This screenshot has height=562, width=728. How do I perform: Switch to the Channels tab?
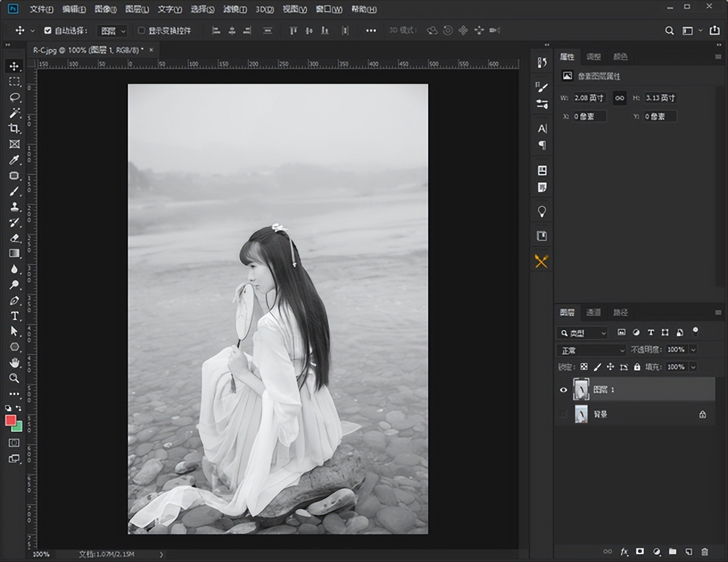click(x=593, y=312)
